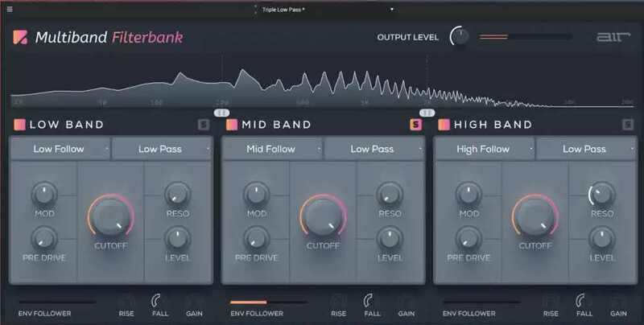Click the High Band envelope GAIN knob
Image resolution: width=644 pixels, height=325 pixels.
[x=618, y=301]
